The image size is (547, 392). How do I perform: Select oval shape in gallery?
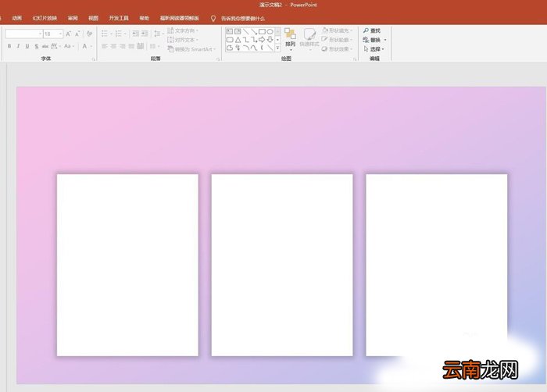click(x=270, y=31)
